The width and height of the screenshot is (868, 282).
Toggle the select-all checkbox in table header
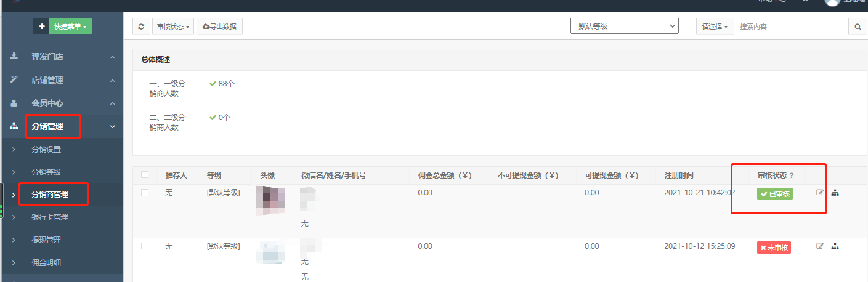pyautogui.click(x=145, y=175)
